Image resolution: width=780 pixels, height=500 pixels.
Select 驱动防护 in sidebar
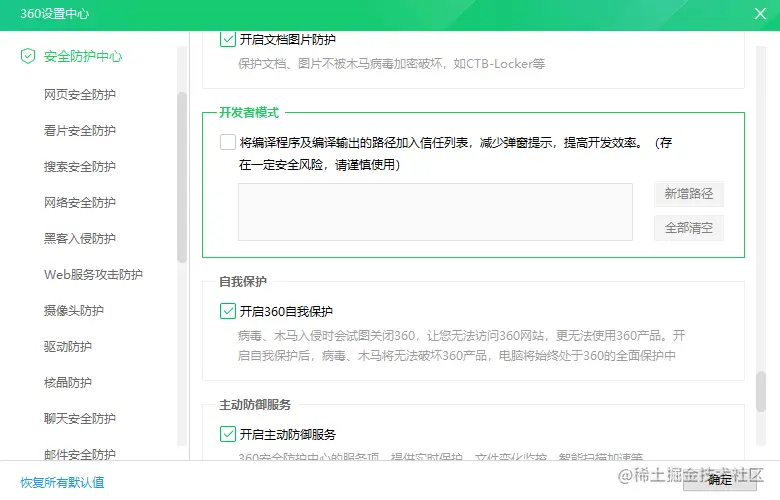[68, 346]
